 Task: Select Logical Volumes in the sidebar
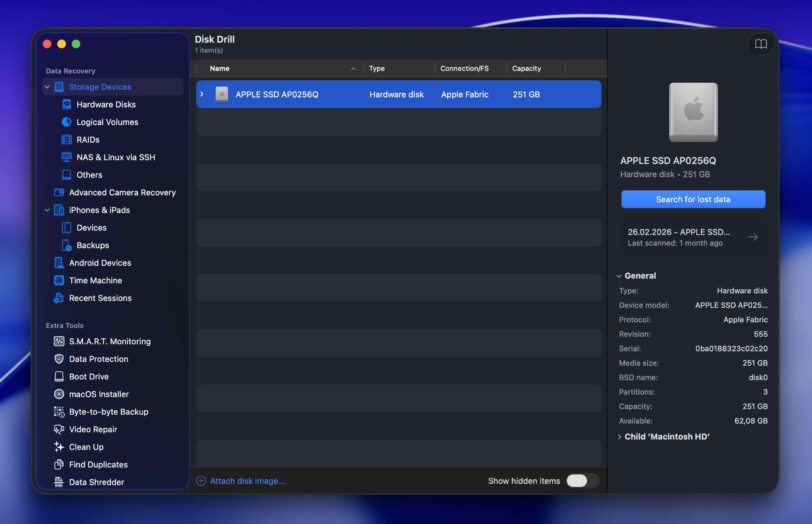pos(107,122)
